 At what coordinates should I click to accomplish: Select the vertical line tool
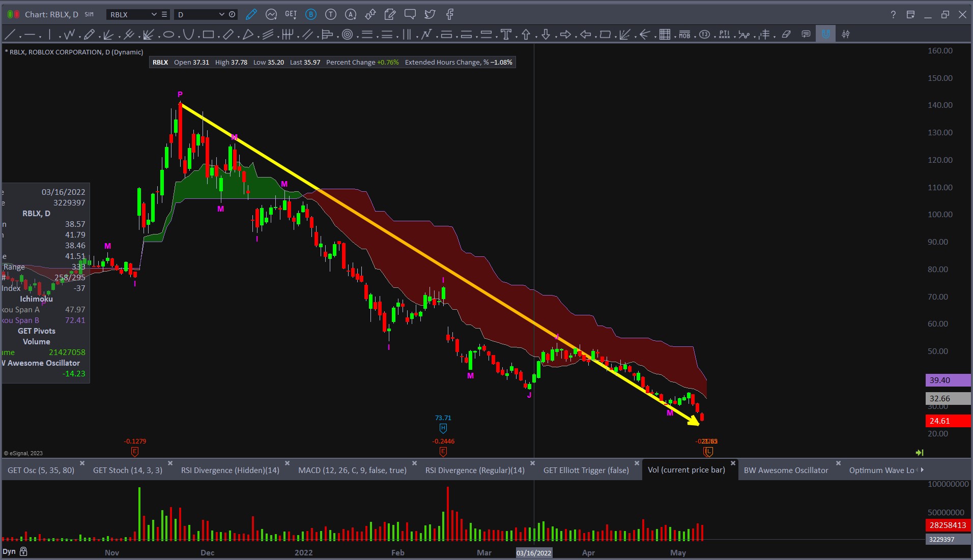tap(49, 35)
